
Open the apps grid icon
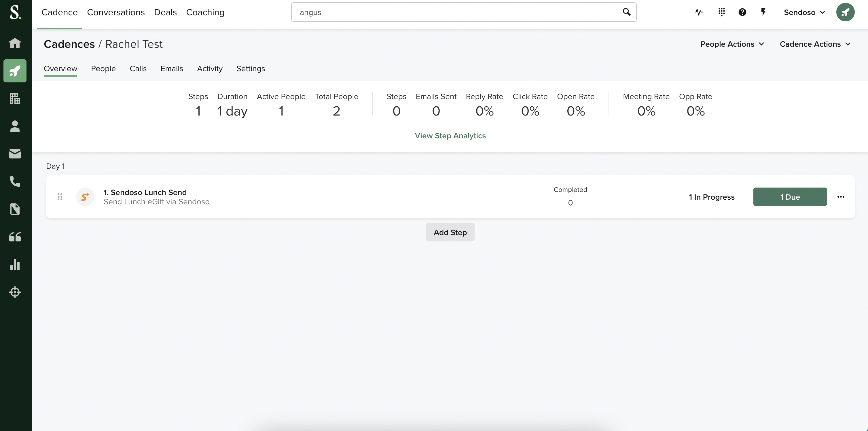tap(721, 12)
